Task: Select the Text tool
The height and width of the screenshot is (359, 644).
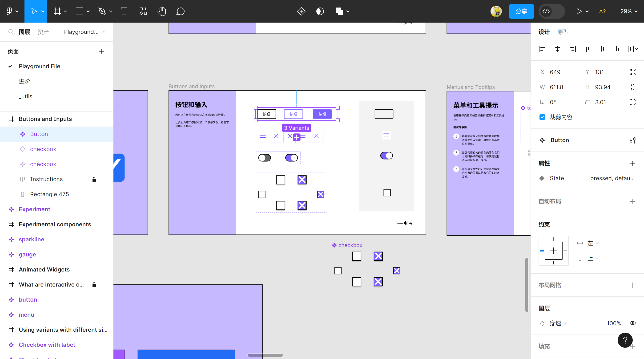Action: 124,11
